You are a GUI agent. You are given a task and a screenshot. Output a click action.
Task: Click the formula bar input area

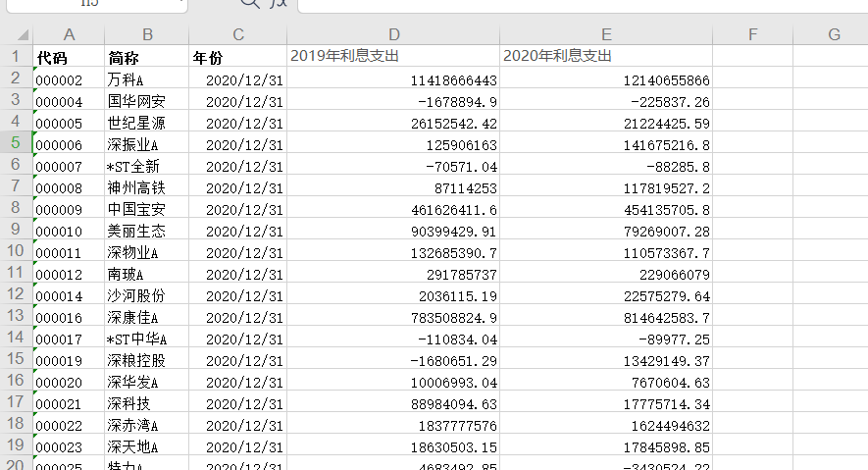(x=583, y=6)
